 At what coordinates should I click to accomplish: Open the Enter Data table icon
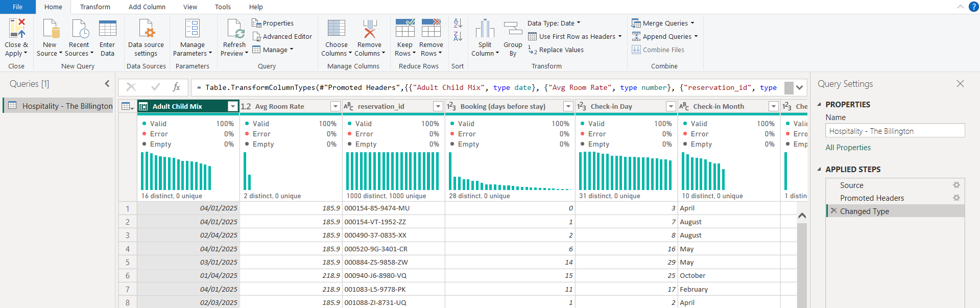(x=107, y=29)
